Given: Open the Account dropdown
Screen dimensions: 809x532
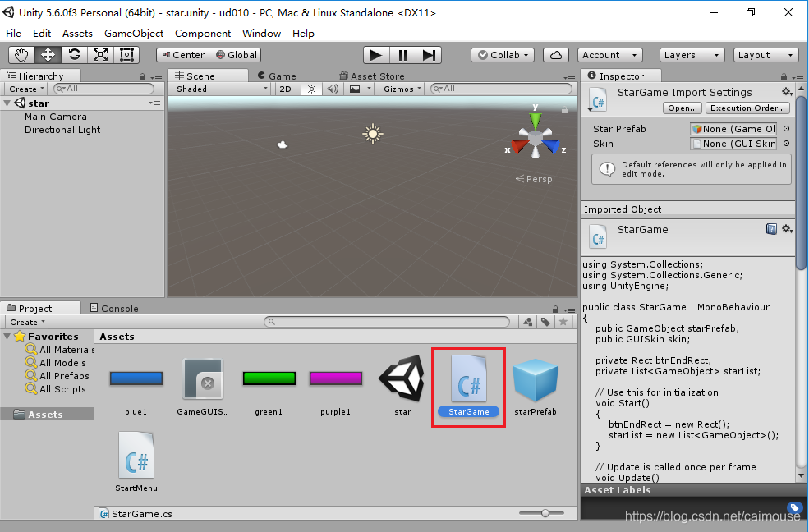Looking at the screenshot, I should click(x=610, y=55).
